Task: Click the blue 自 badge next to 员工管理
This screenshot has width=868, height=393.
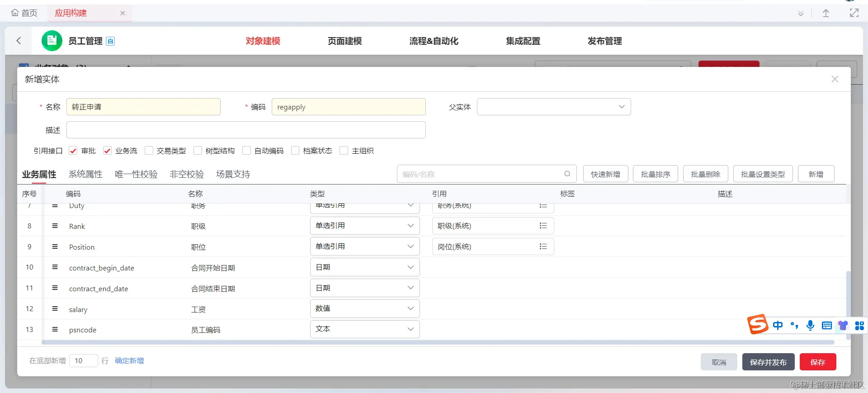Action: [x=110, y=41]
